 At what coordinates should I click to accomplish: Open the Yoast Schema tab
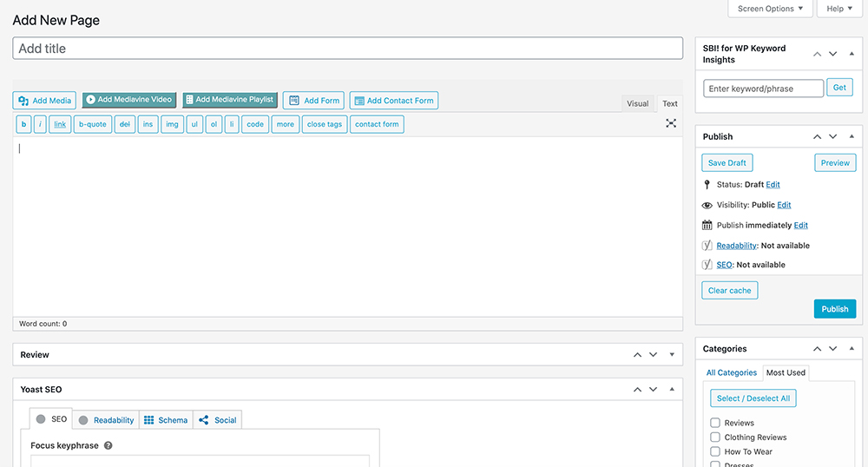(x=166, y=420)
